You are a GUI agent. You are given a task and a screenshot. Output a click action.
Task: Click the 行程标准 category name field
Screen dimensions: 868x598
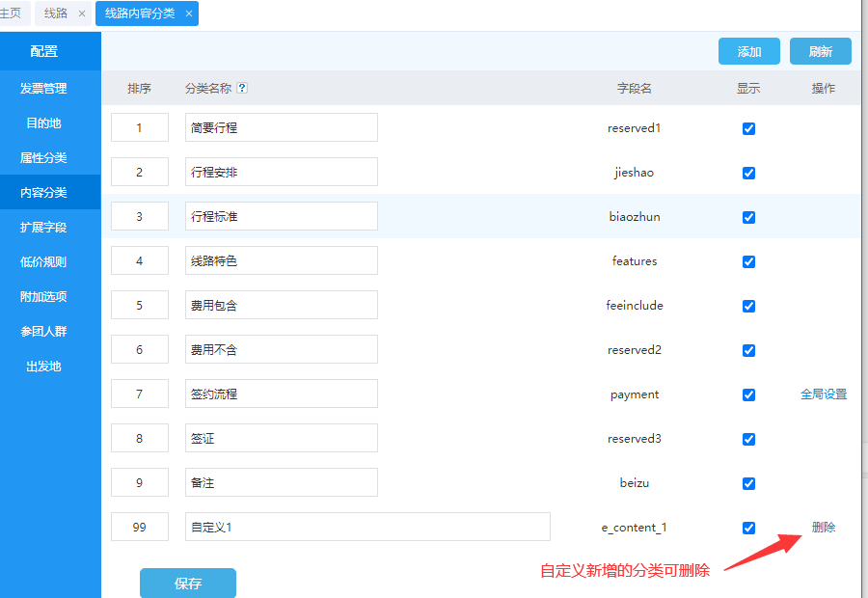tap(281, 217)
